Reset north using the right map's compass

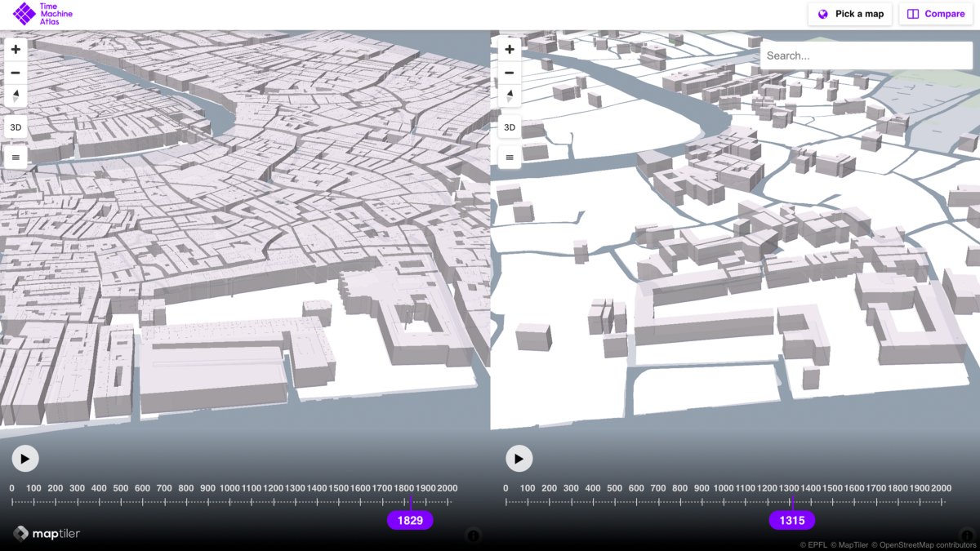[509, 96]
